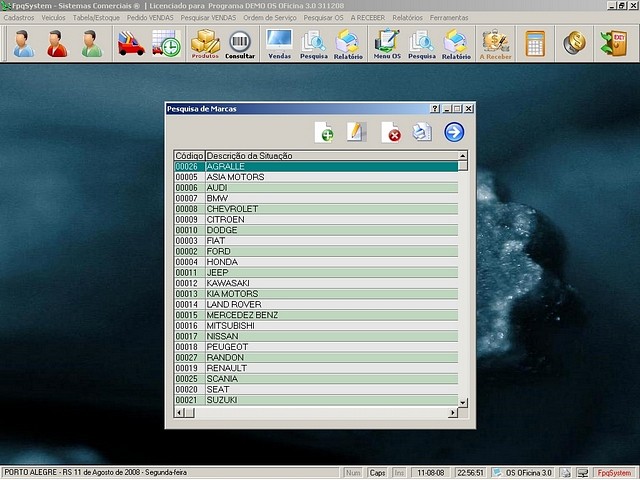Click the monitor icon in status bar

pyautogui.click(x=583, y=473)
